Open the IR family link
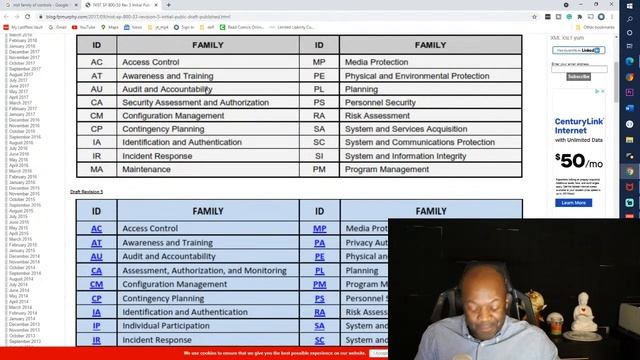The height and width of the screenshot is (360, 640). coord(96,340)
